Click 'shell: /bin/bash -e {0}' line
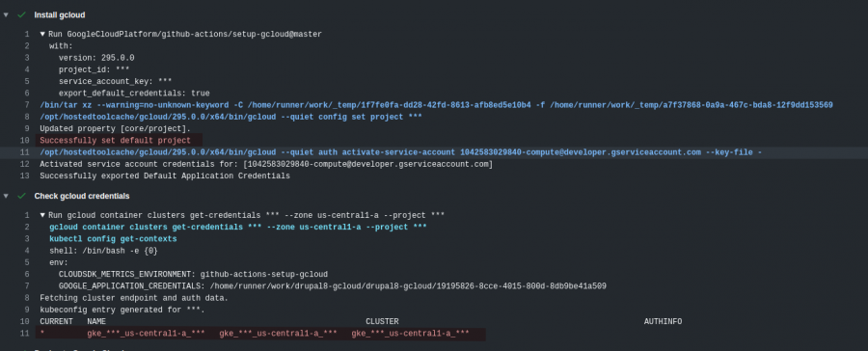 (103, 251)
